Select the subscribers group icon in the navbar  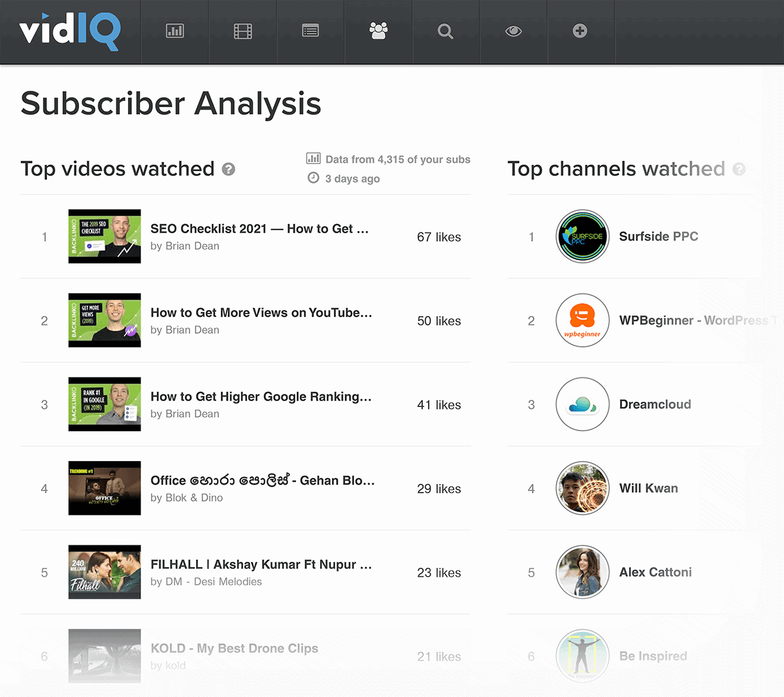click(378, 31)
